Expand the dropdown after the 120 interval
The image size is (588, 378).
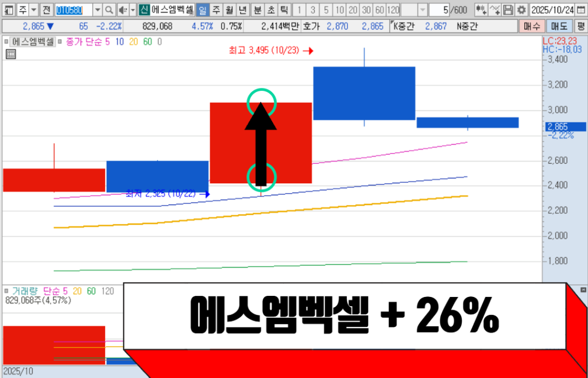[x=423, y=10]
